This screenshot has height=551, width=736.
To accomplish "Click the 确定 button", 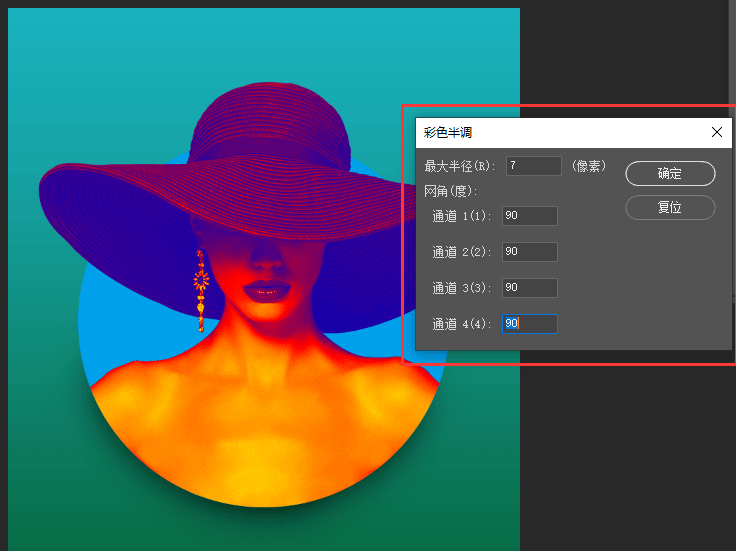I will pyautogui.click(x=670, y=174).
